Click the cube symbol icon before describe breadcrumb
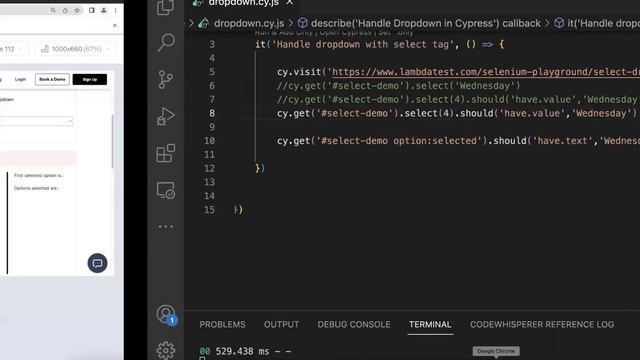The width and height of the screenshot is (640, 360). tap(302, 23)
